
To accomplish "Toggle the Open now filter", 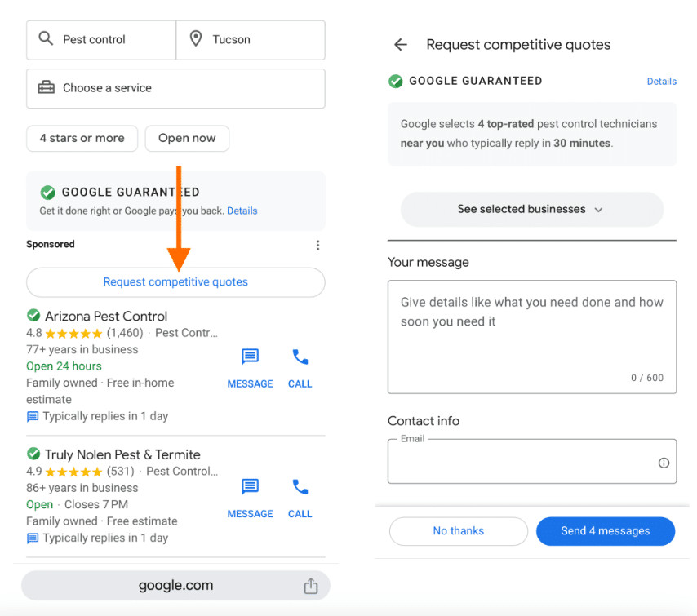I will click(x=187, y=138).
